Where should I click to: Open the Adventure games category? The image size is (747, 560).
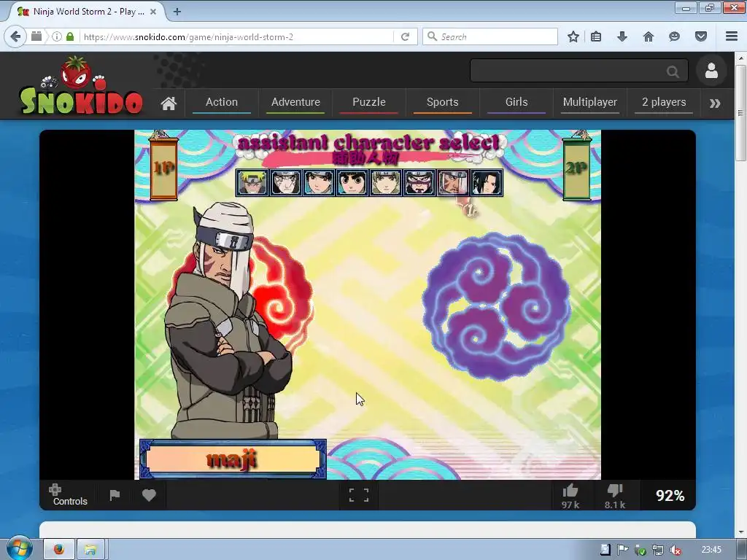(x=295, y=102)
